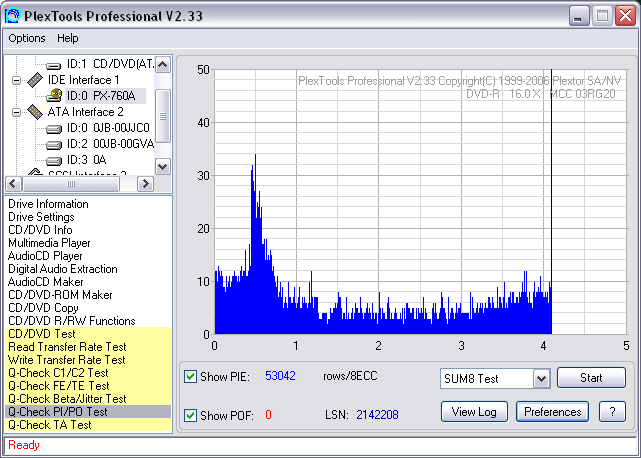The height and width of the screenshot is (458, 641).
Task: Select Read Transfer Rate Test
Action: [88, 347]
